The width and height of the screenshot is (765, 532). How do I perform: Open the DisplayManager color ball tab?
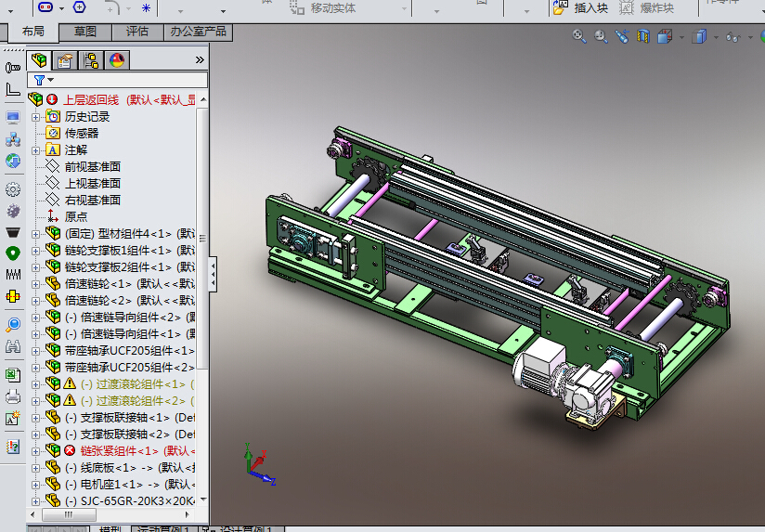point(117,61)
